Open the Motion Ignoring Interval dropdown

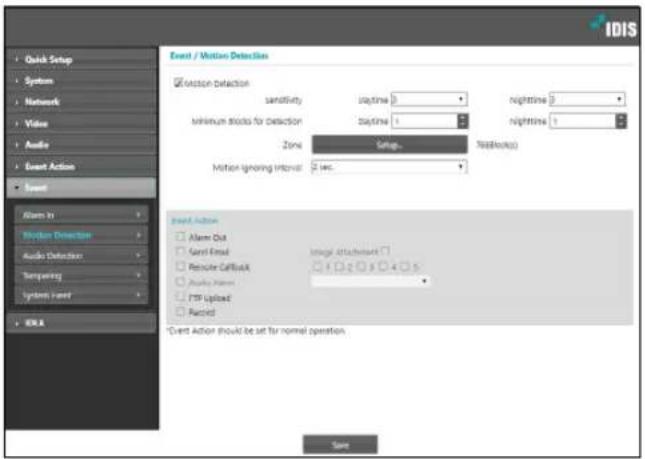pyautogui.click(x=389, y=167)
